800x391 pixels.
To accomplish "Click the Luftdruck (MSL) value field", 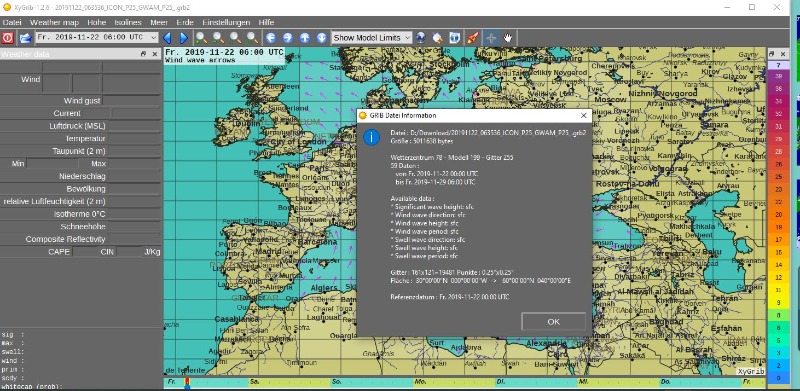I will click(x=135, y=126).
